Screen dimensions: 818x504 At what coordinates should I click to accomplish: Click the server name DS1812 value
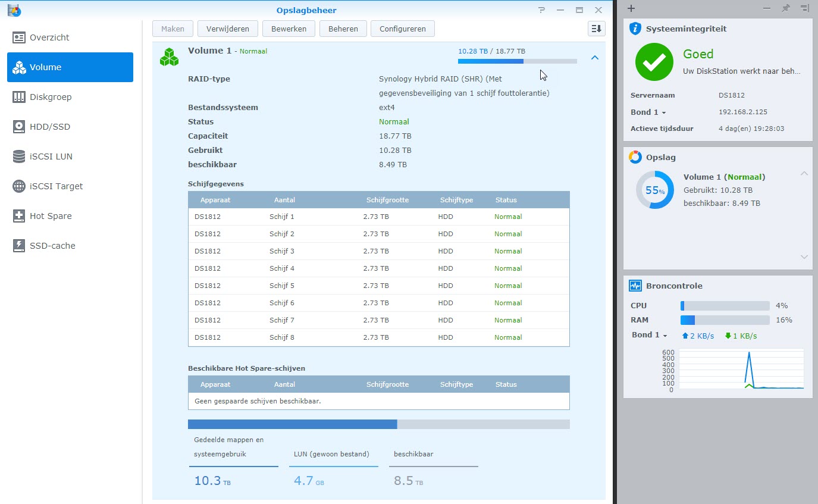[732, 95]
